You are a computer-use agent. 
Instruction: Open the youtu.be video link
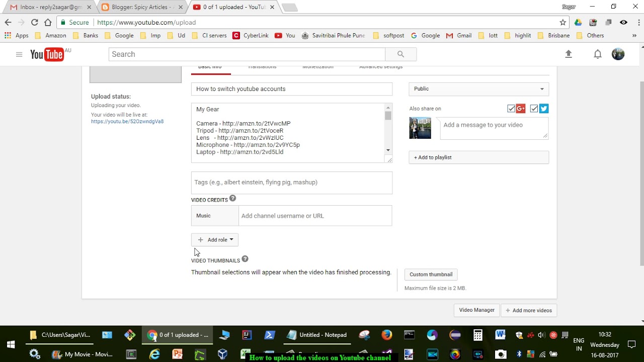[x=127, y=122]
